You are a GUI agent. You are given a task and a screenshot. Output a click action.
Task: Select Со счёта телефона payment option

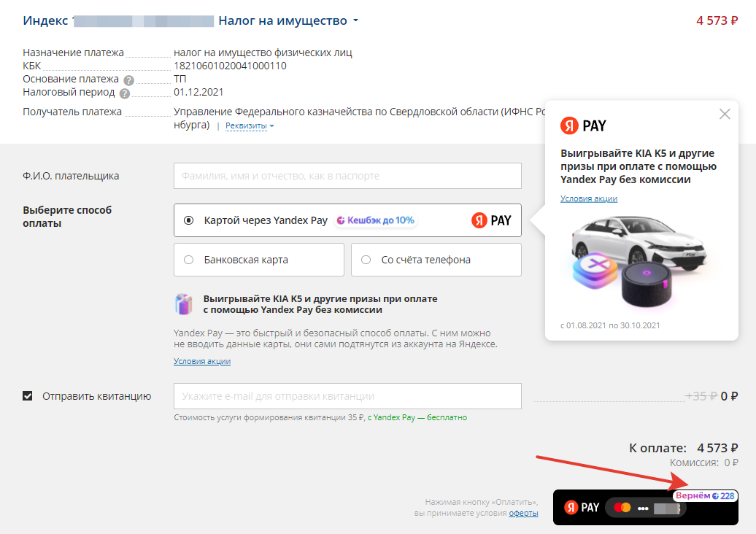pyautogui.click(x=436, y=260)
